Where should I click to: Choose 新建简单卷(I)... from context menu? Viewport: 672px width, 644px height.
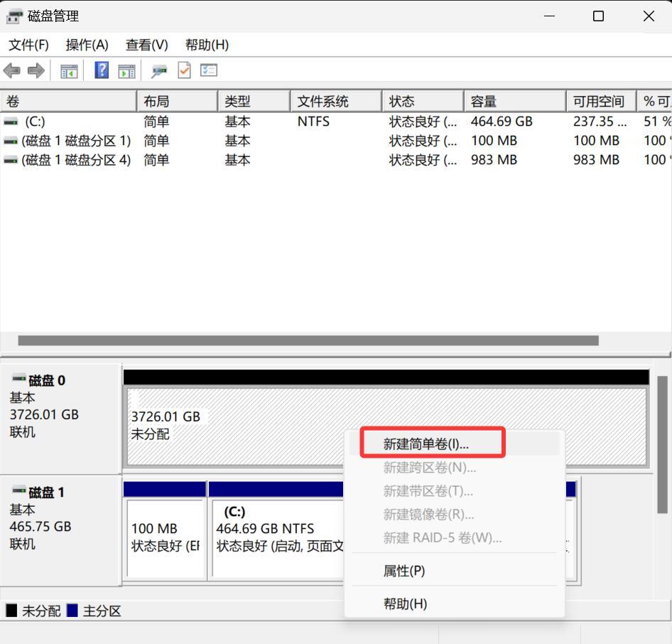click(x=455, y=444)
